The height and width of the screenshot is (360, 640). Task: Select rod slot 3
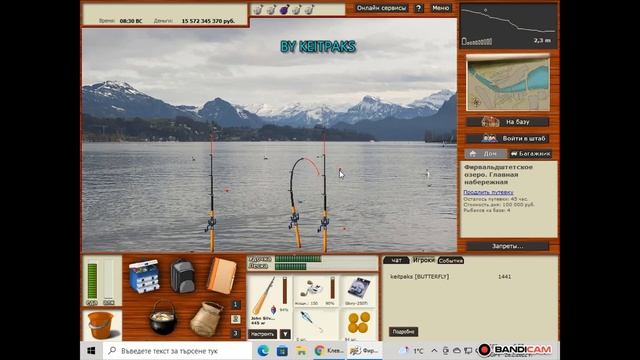(236, 333)
